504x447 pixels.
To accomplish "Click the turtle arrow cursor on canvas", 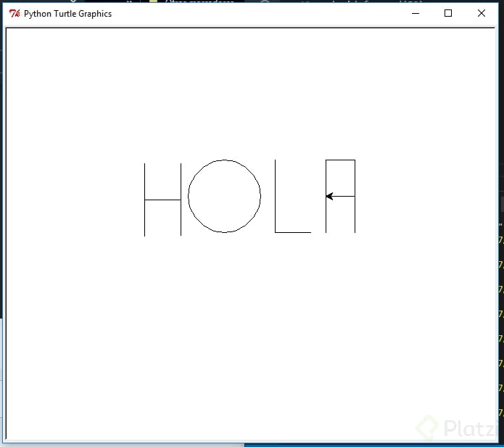I will click(329, 196).
